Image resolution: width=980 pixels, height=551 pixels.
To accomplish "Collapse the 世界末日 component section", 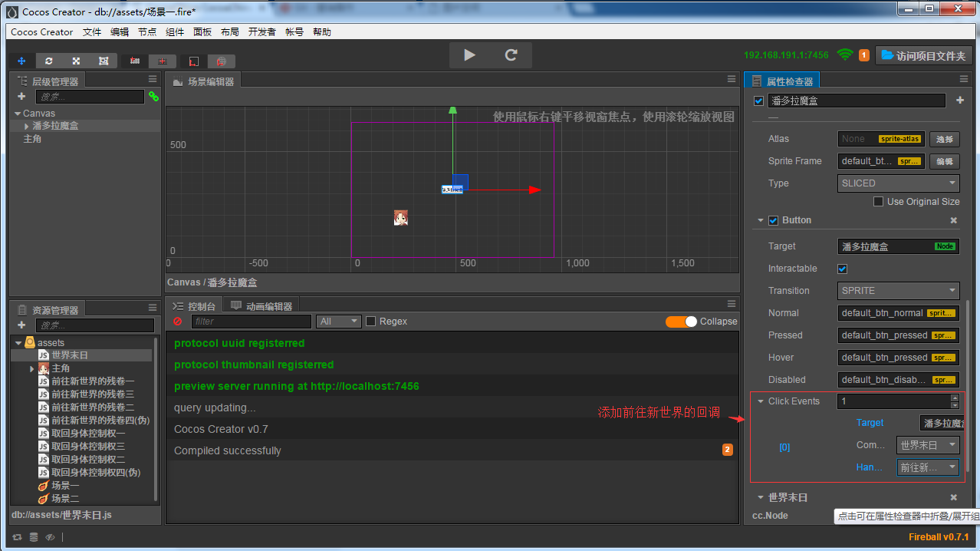I will coord(761,497).
